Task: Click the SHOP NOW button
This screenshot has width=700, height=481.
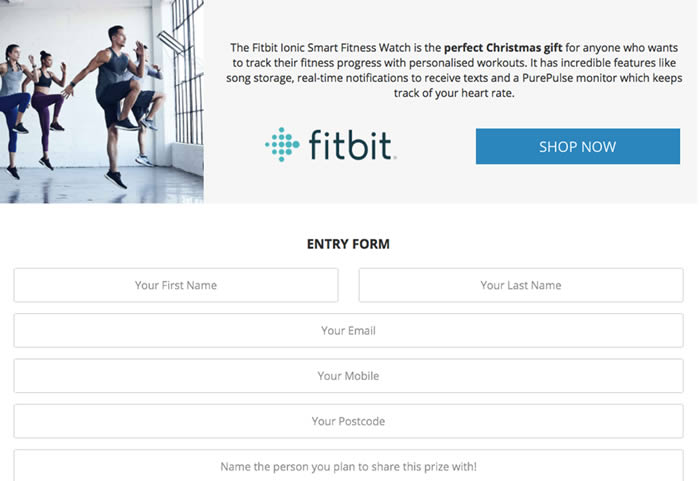Action: point(578,146)
